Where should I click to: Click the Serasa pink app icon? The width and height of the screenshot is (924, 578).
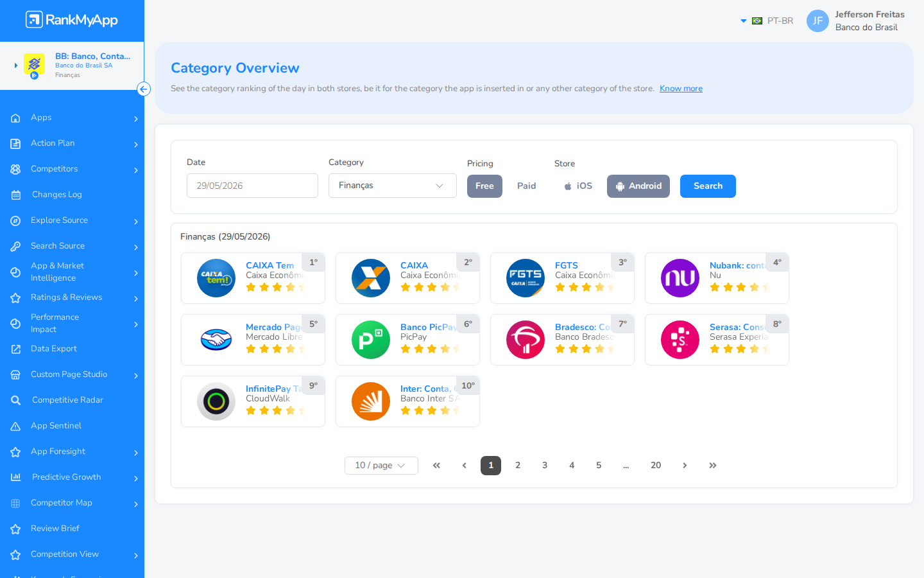click(x=680, y=340)
